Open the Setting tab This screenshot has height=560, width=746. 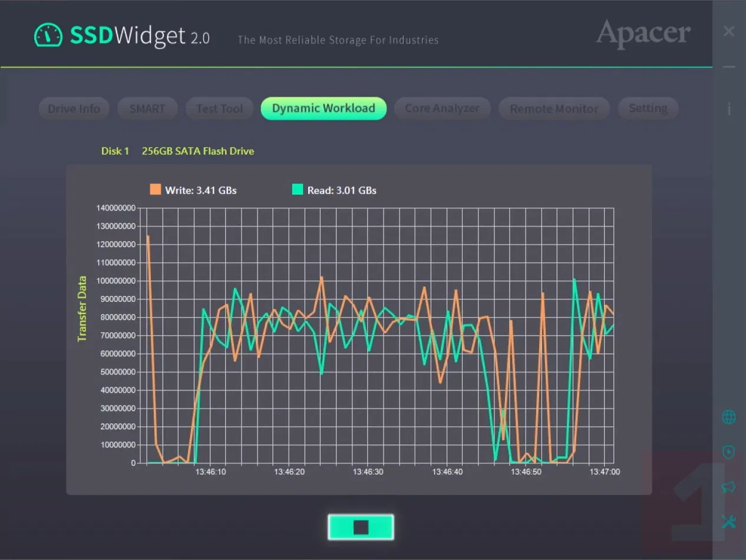coord(648,108)
